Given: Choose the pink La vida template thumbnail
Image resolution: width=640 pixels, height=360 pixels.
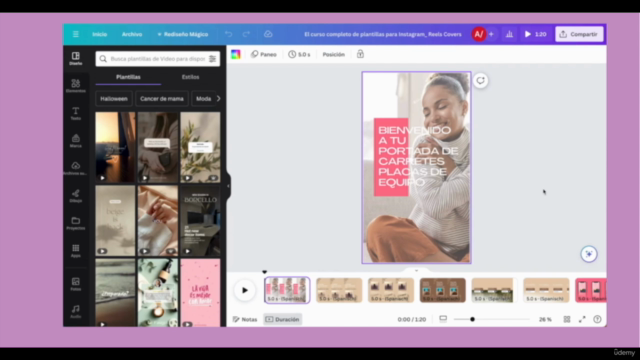Looking at the screenshot, I should [x=200, y=293].
